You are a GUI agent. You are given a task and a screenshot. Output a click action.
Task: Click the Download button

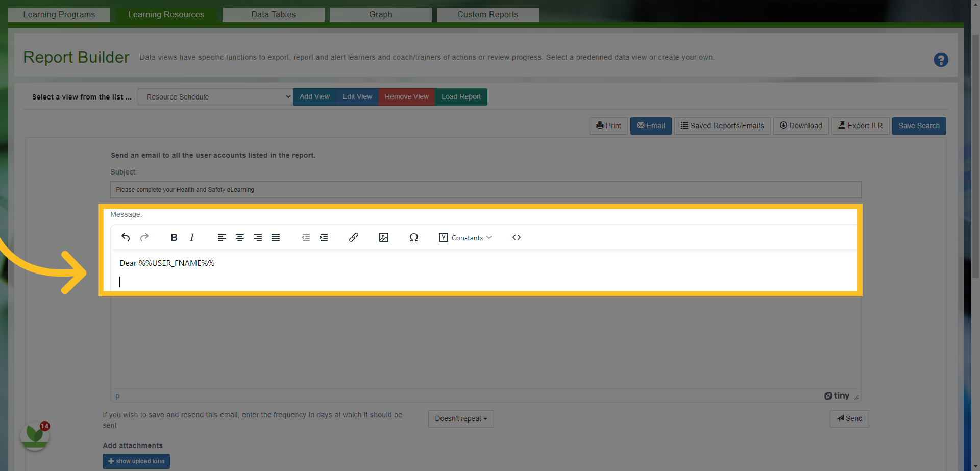801,126
